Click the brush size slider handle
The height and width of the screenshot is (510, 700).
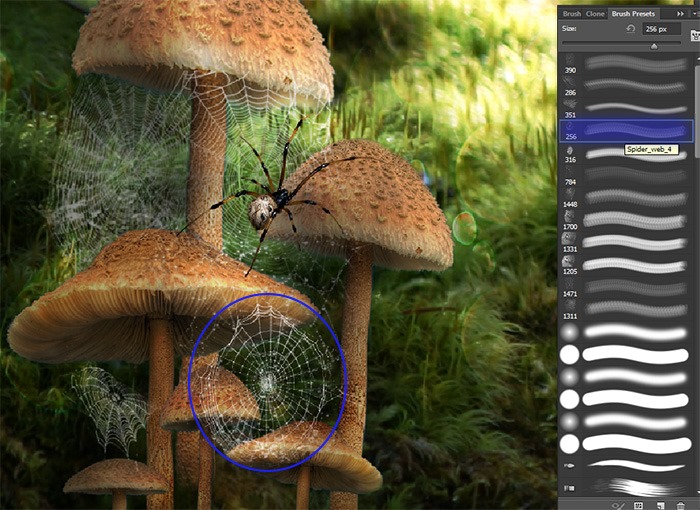pyautogui.click(x=654, y=46)
